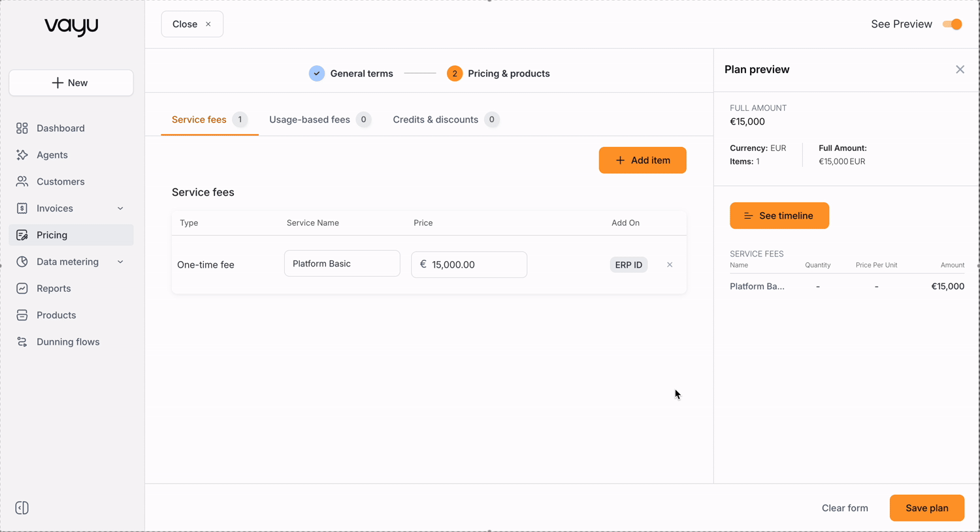This screenshot has height=532, width=980.
Task: Click the Agents sparkle icon
Action: click(22, 155)
